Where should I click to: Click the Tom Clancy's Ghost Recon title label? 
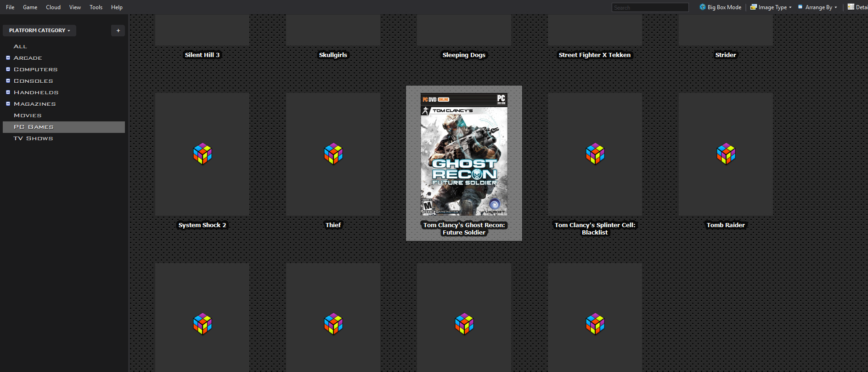click(x=464, y=229)
